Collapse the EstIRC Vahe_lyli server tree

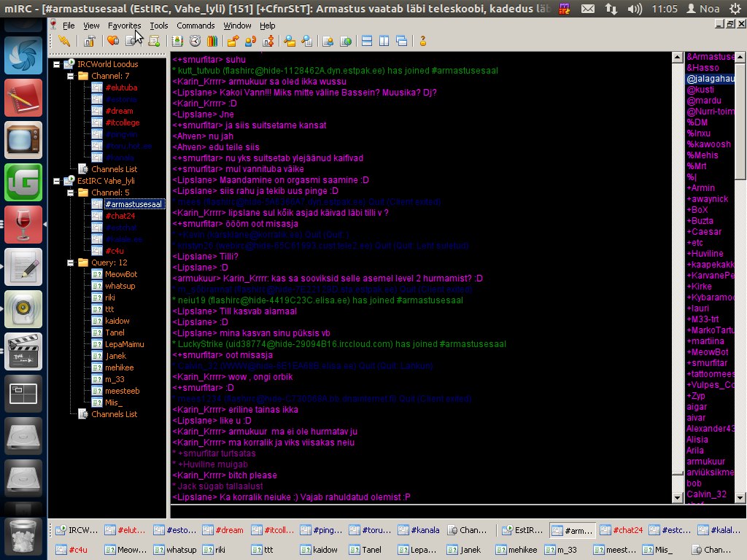point(57,181)
